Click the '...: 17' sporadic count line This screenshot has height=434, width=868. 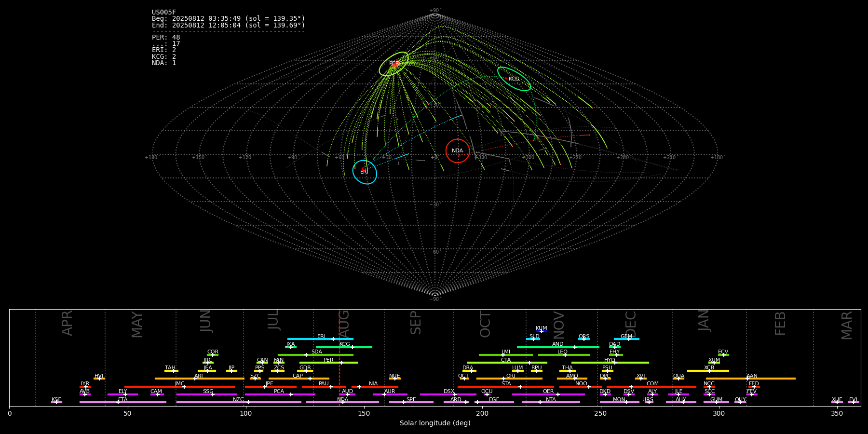tap(166, 44)
